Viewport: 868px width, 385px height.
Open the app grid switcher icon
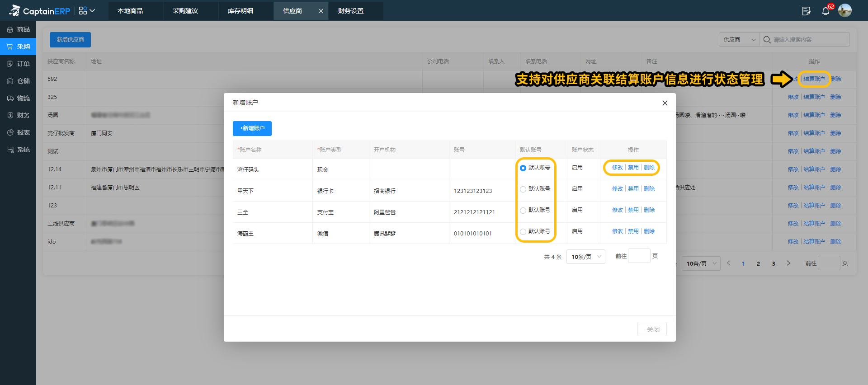[83, 10]
